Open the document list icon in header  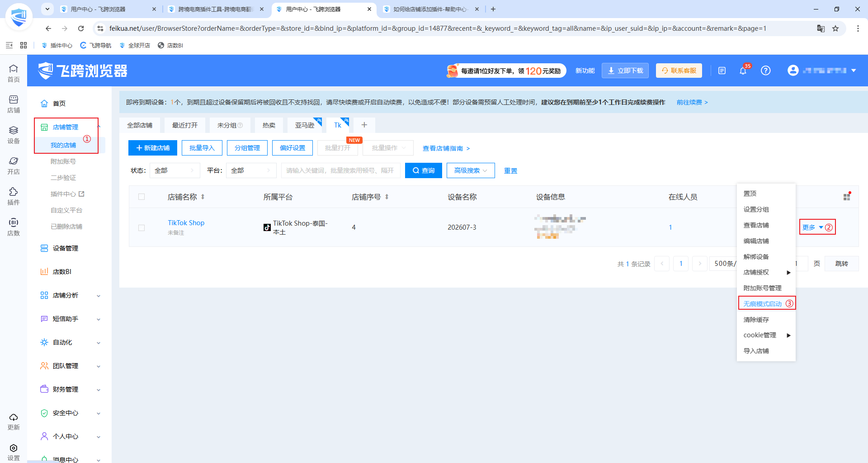click(722, 71)
